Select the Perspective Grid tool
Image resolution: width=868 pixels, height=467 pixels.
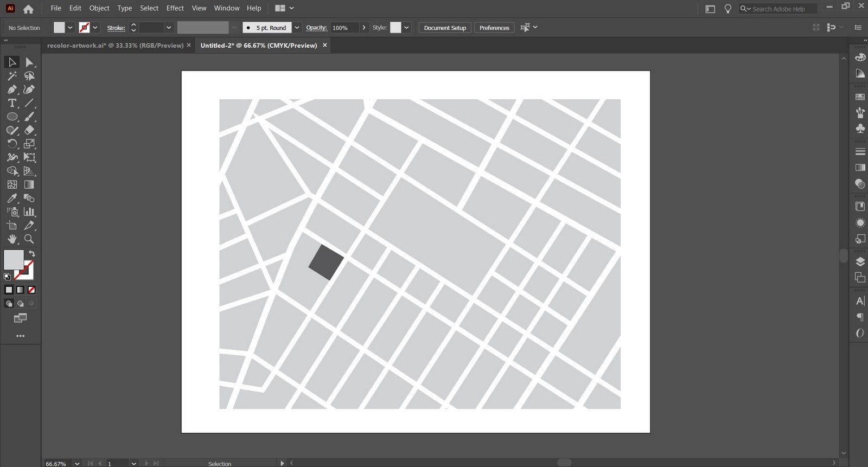[x=29, y=171]
